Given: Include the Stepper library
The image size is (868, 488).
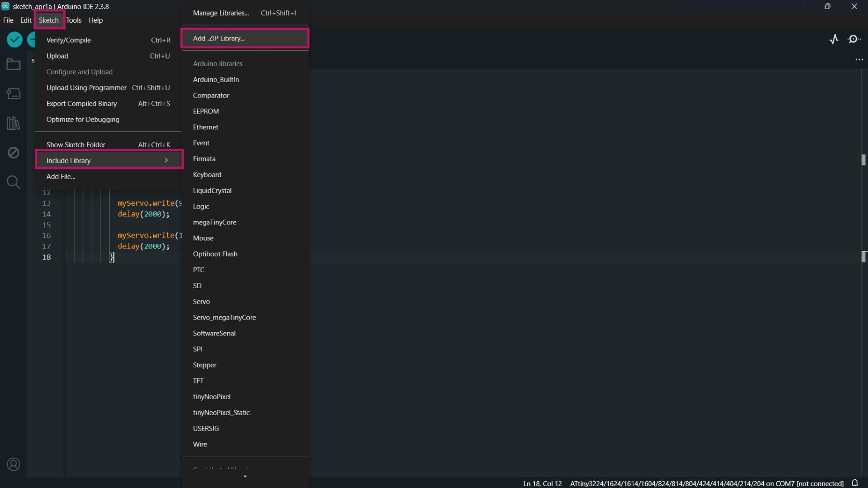Looking at the screenshot, I should click(245, 365).
